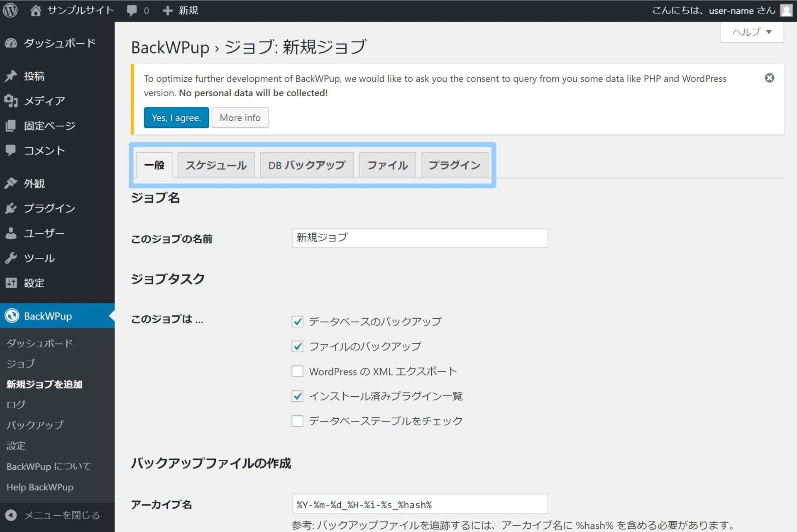Open the DB バックアップ tab
The image size is (797, 532).
[x=306, y=165]
